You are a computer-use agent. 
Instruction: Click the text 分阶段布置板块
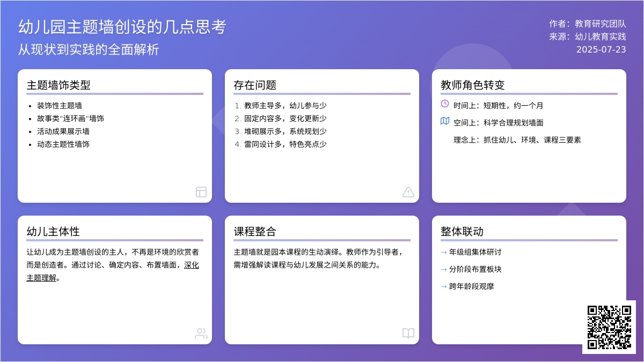[x=475, y=269]
